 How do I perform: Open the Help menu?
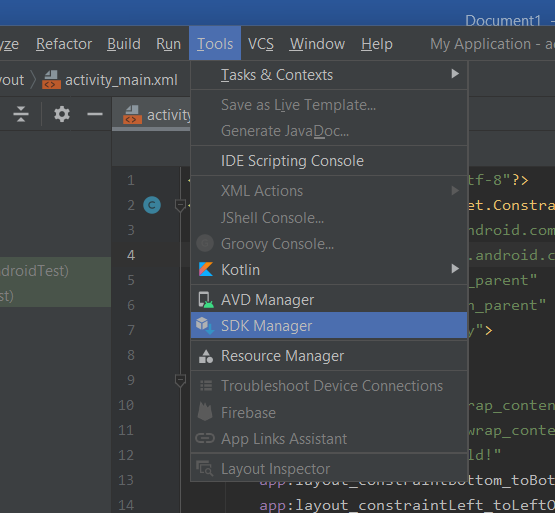pos(377,44)
